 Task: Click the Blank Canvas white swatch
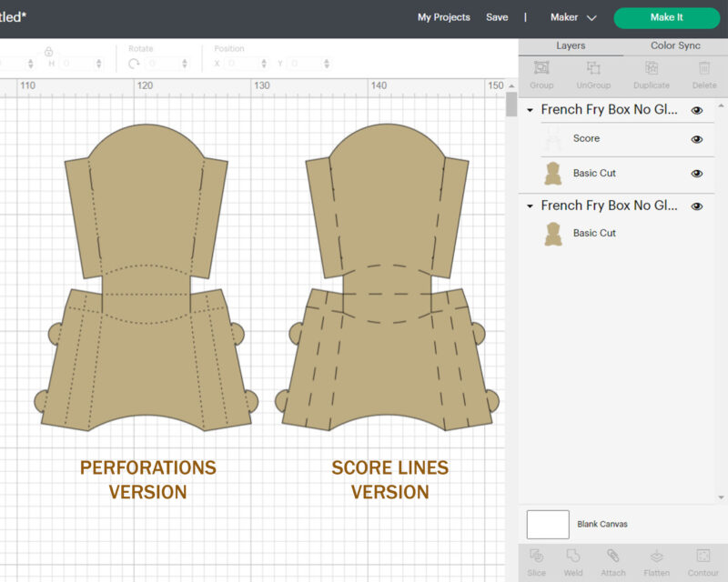coord(548,524)
